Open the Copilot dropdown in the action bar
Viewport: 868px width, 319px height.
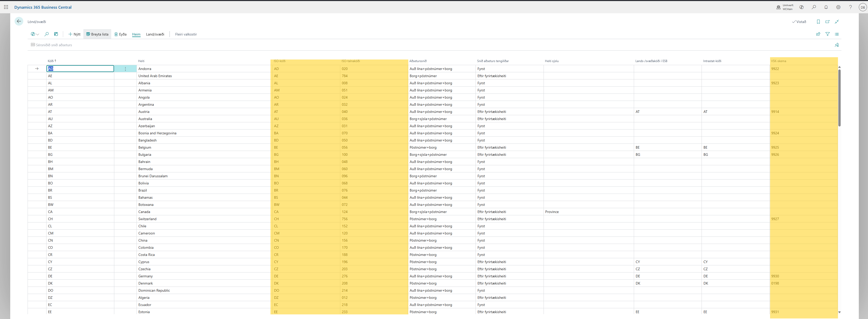[35, 34]
